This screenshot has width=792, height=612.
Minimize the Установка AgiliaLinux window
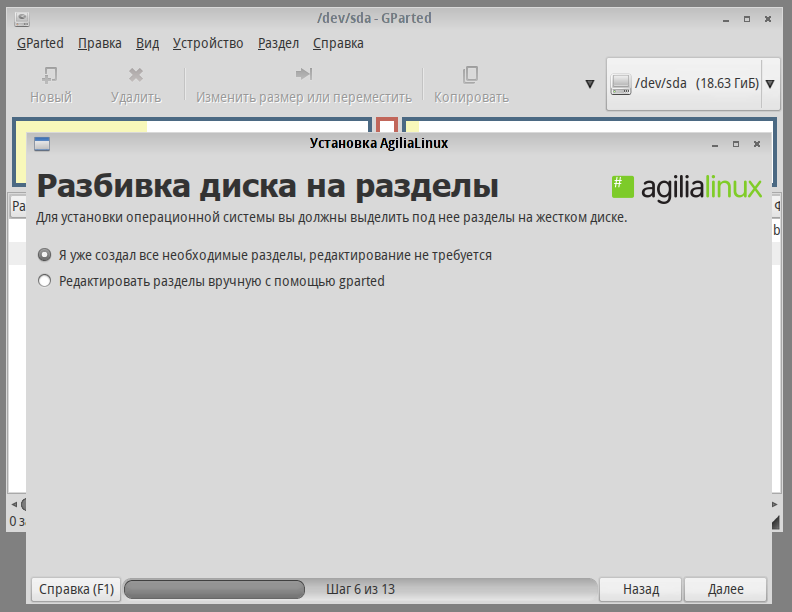(715, 144)
